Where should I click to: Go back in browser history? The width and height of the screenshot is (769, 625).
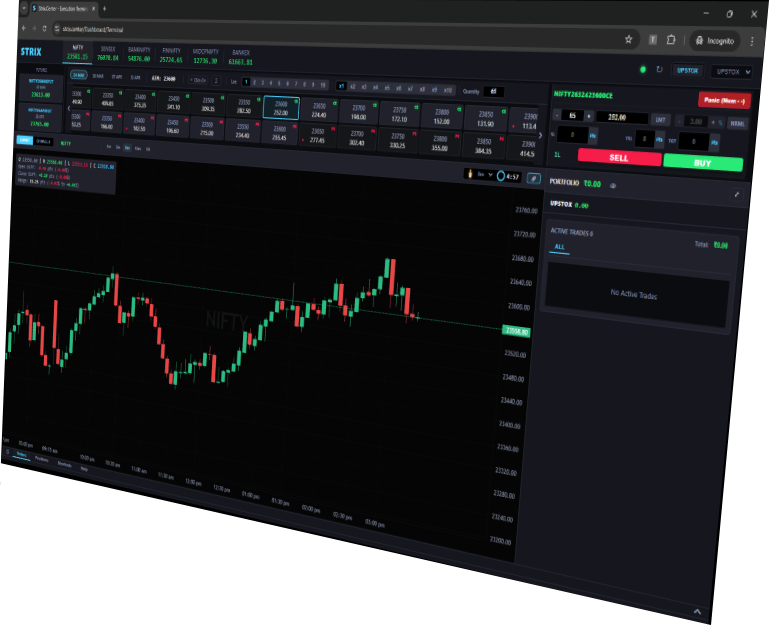[x=24, y=28]
